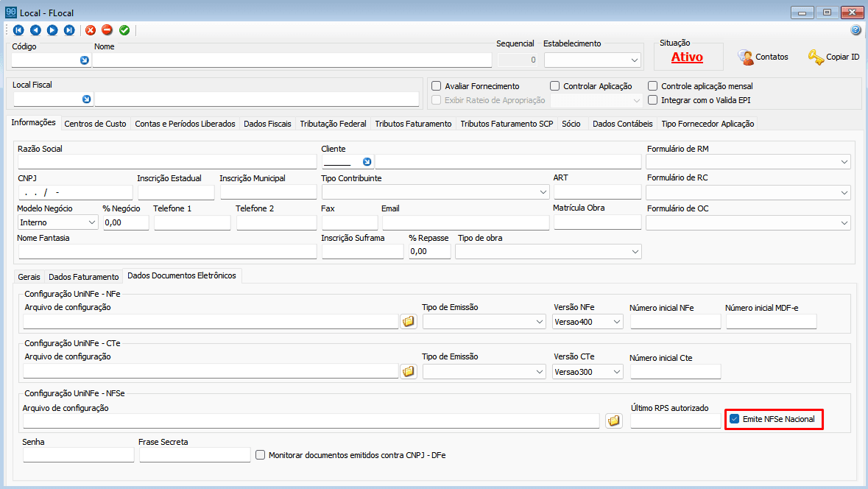Switch to Contas e Períodos Liberados tab

pos(185,124)
